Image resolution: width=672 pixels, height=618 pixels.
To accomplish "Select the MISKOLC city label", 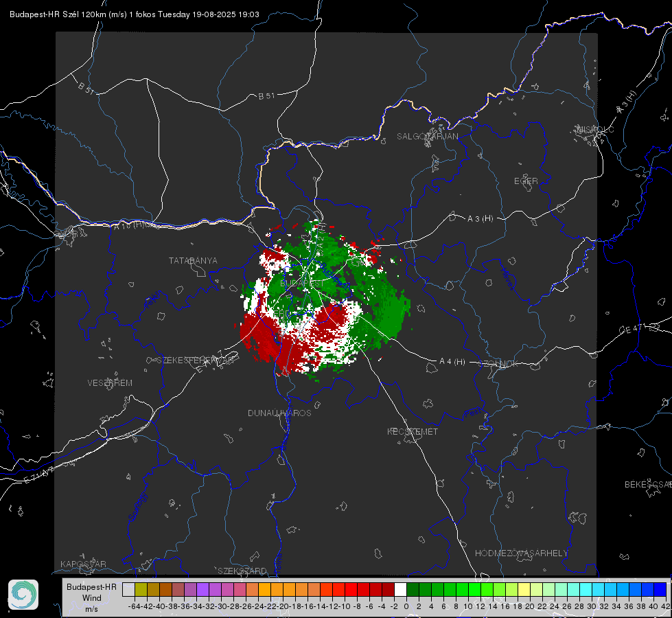I will click(x=595, y=129).
